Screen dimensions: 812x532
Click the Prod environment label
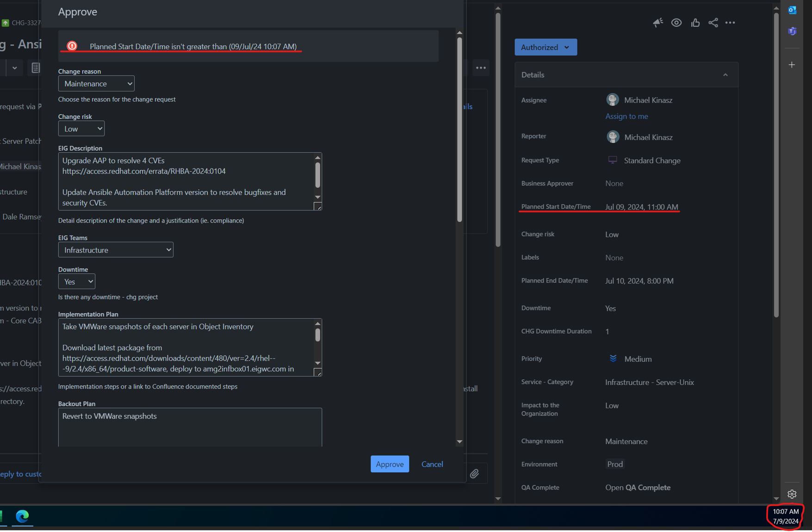[x=615, y=464]
